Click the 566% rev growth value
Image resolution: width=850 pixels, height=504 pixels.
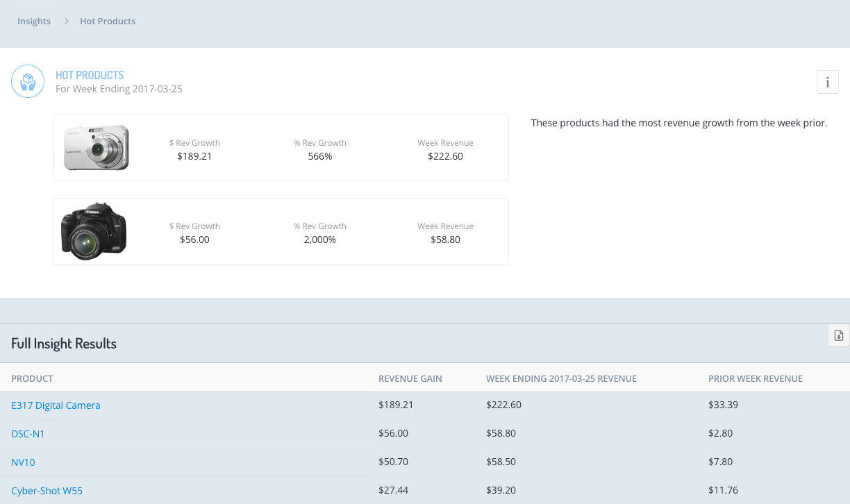[x=320, y=156]
